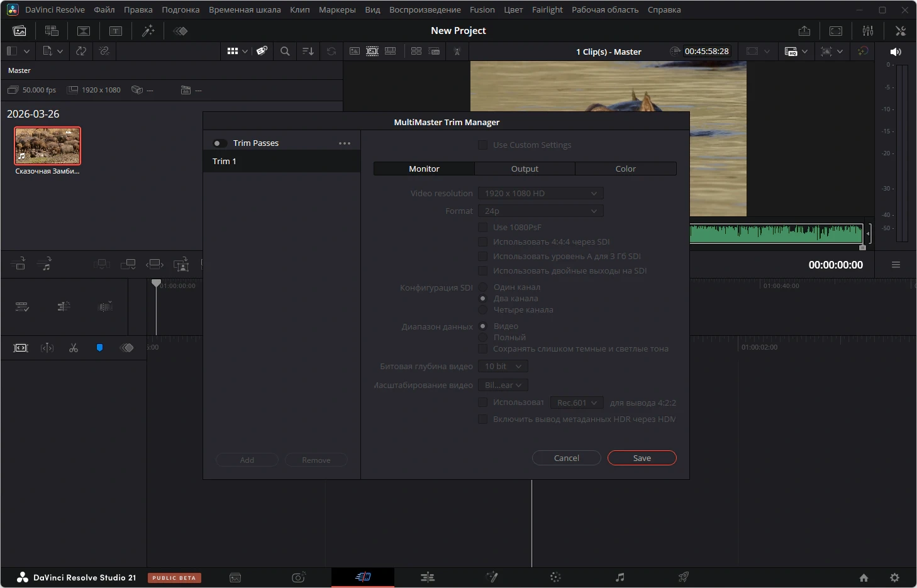Open the 10 bit video depth dropdown

pyautogui.click(x=503, y=367)
